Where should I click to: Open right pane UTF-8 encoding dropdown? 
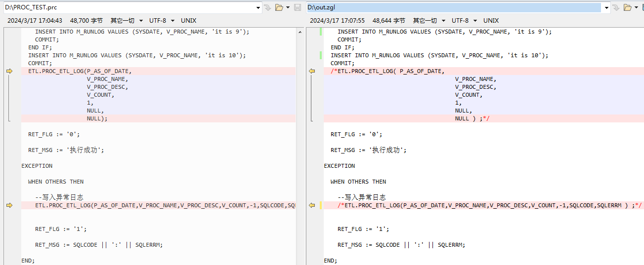464,20
